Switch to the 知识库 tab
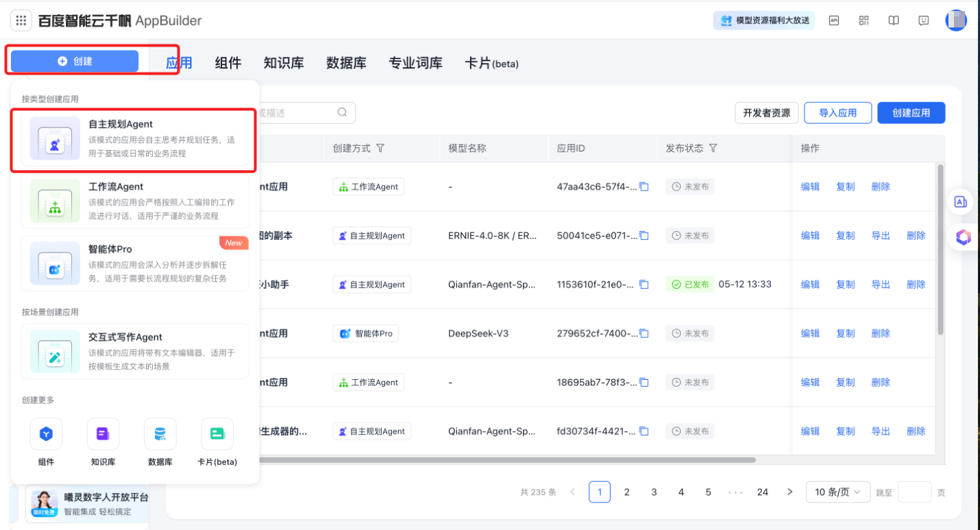 (x=284, y=63)
